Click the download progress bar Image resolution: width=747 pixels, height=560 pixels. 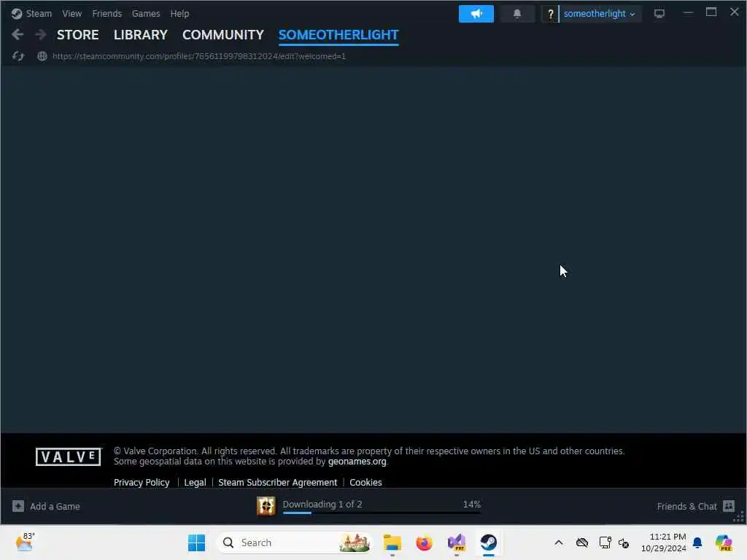tap(382, 513)
